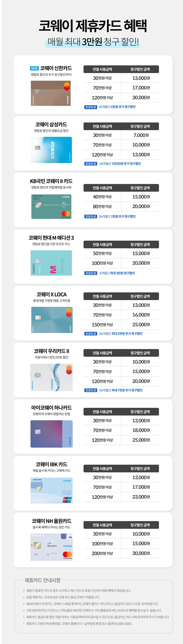Image resolution: width=183 pixels, height=644 pixels.
Task: Click the 제휴카드 안내사항 heading
Action: (x=43, y=580)
